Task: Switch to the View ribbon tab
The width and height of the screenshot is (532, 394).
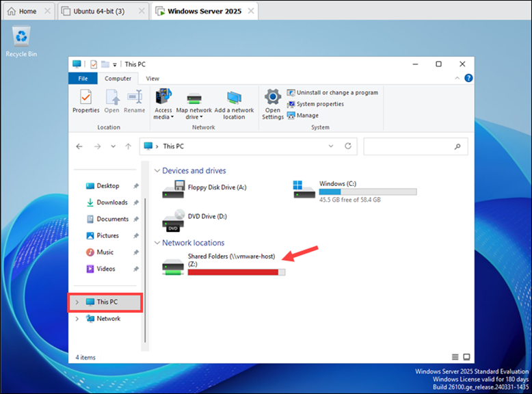Action: (152, 79)
